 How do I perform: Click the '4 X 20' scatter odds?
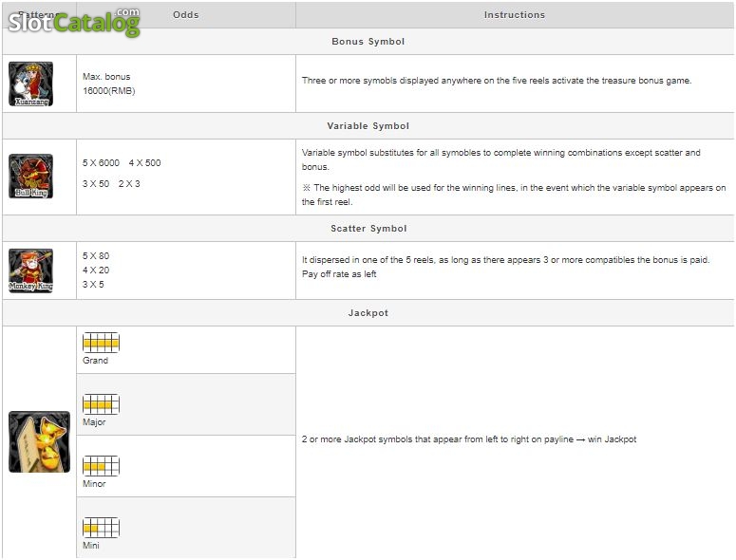pos(96,271)
